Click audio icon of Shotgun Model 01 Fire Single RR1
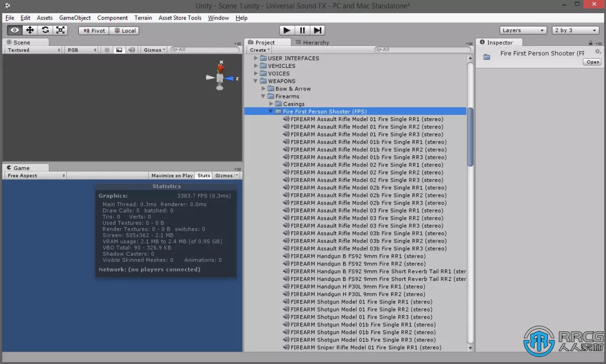Screen dimensions: 606x364 tap(286, 302)
